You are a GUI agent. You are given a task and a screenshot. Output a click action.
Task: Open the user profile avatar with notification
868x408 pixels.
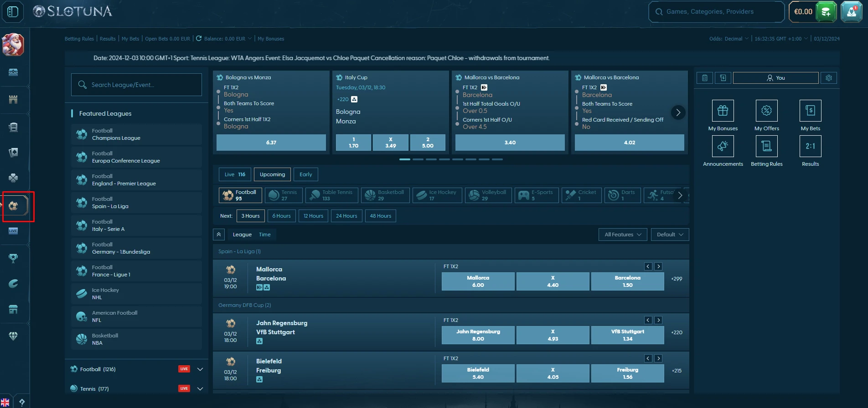click(851, 12)
